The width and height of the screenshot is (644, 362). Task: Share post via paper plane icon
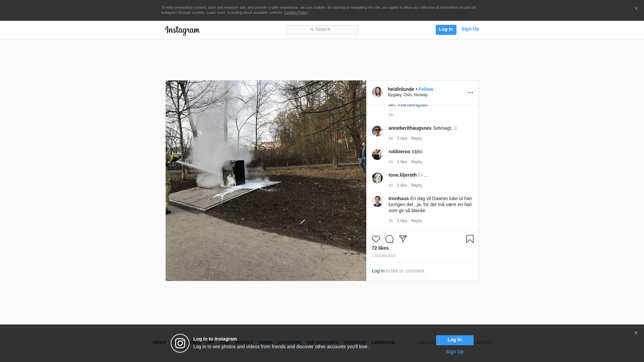click(403, 239)
